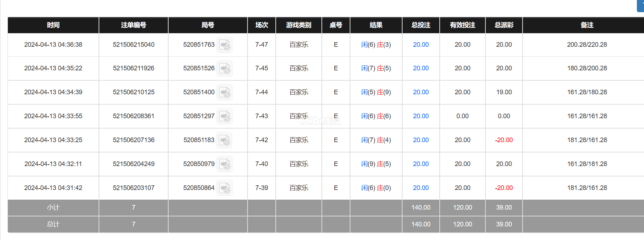Open total bet 20.00 link for session 7-43
The width and height of the screenshot is (644, 240).
coord(421,116)
